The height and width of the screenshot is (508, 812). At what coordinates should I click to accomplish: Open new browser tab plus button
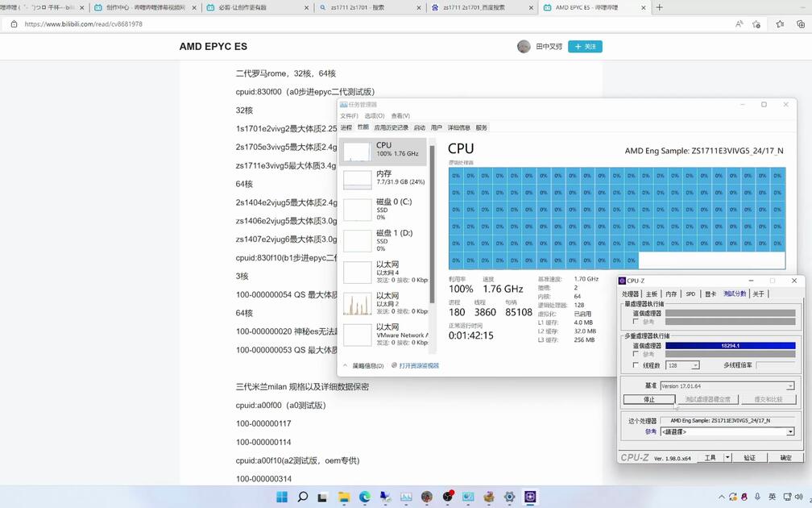tap(659, 7)
